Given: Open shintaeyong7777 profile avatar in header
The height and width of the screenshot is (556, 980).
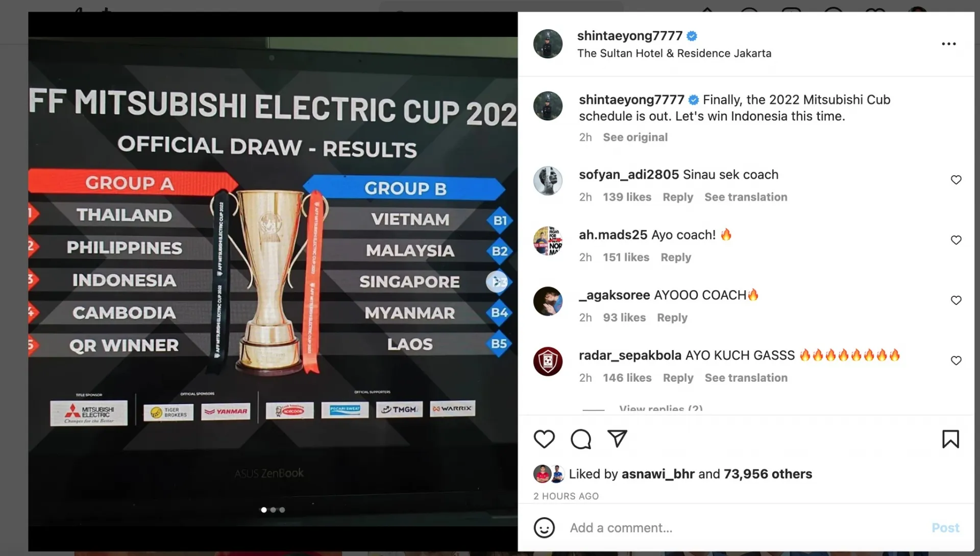Looking at the screenshot, I should point(548,43).
